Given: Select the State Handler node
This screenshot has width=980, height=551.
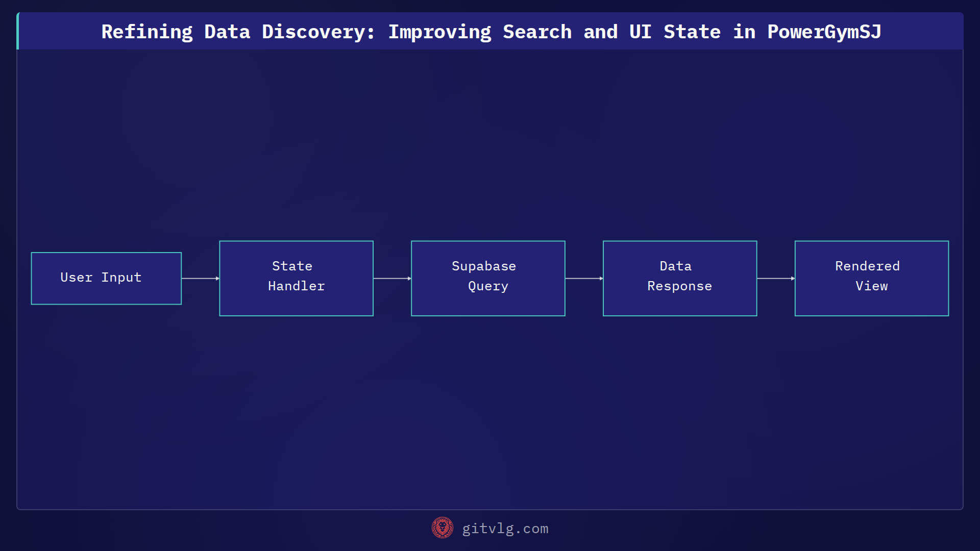Looking at the screenshot, I should [x=296, y=279].
